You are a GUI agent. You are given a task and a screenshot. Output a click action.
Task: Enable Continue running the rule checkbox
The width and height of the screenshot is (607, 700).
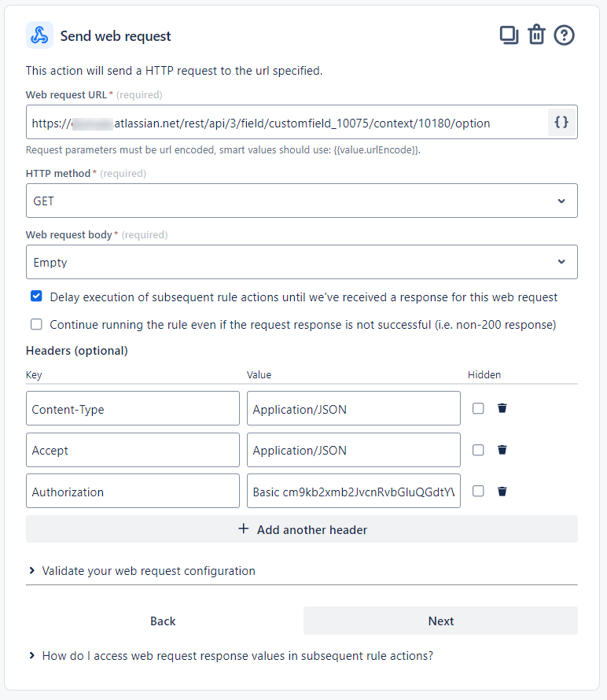[36, 324]
